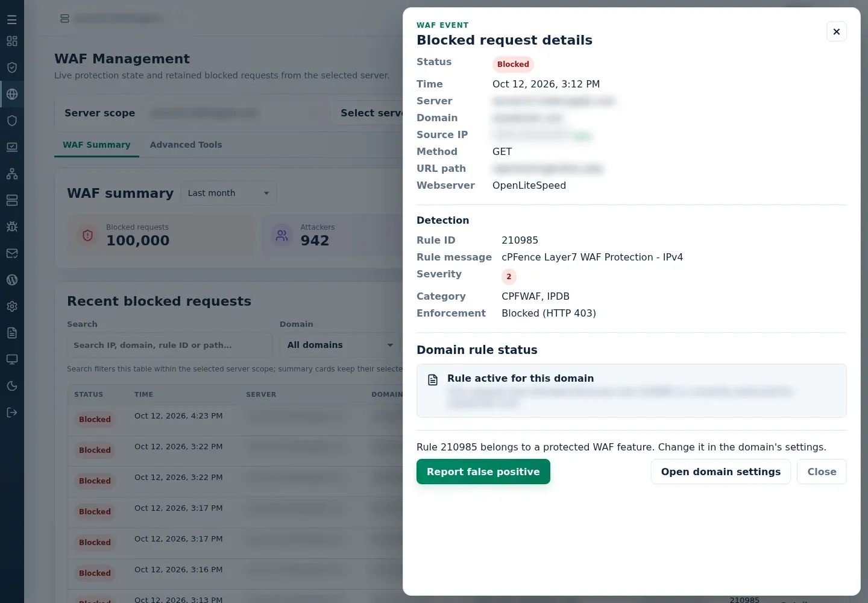The height and width of the screenshot is (603, 868).
Task: Click the 'Report false positive' button
Action: pos(483,472)
